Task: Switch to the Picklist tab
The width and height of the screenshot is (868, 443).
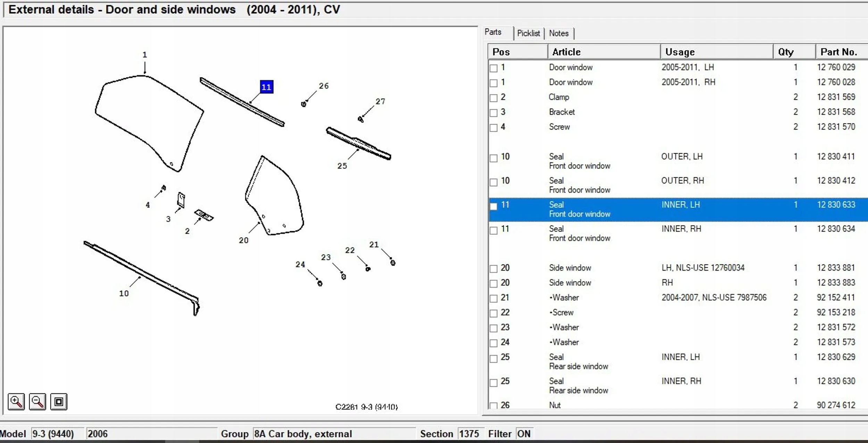Action: pyautogui.click(x=528, y=33)
